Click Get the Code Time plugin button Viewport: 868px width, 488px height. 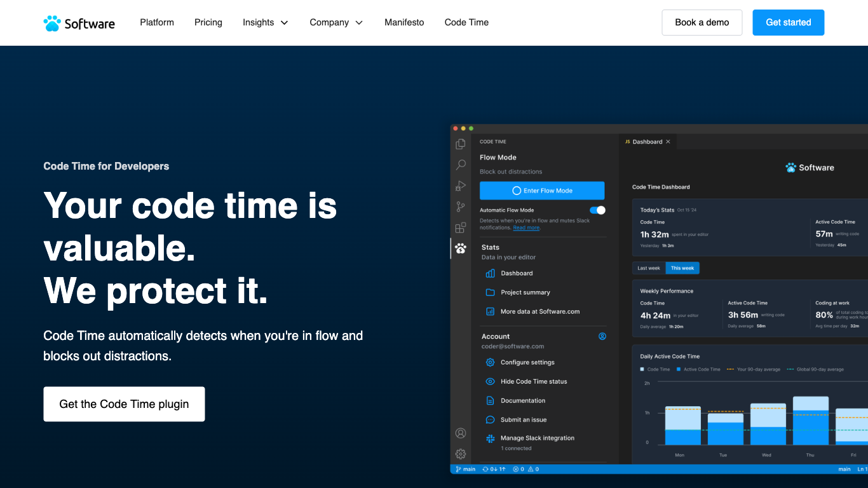coord(124,404)
